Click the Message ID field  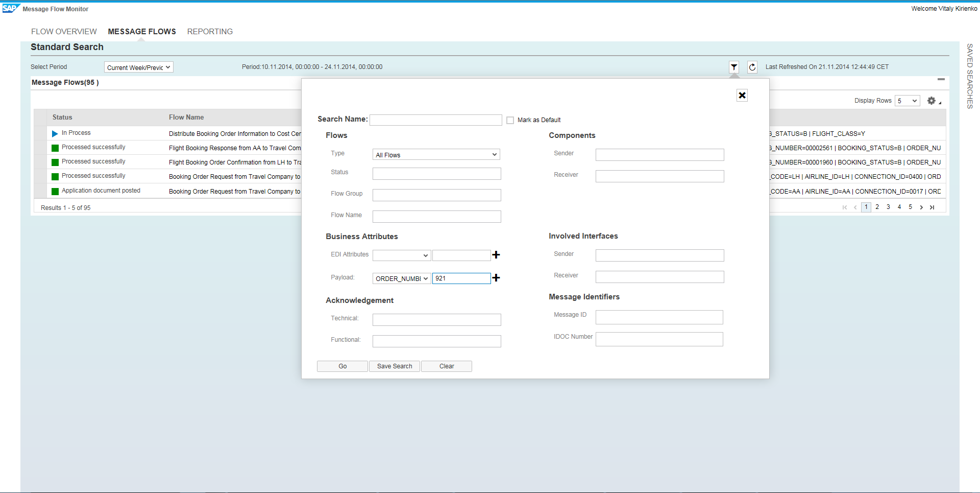(x=659, y=317)
